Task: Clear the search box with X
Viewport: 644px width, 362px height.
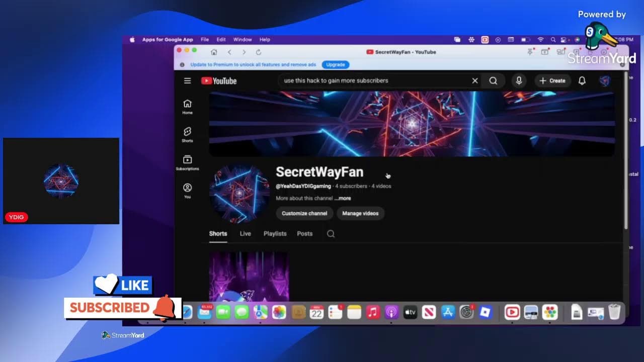Action: pos(474,80)
